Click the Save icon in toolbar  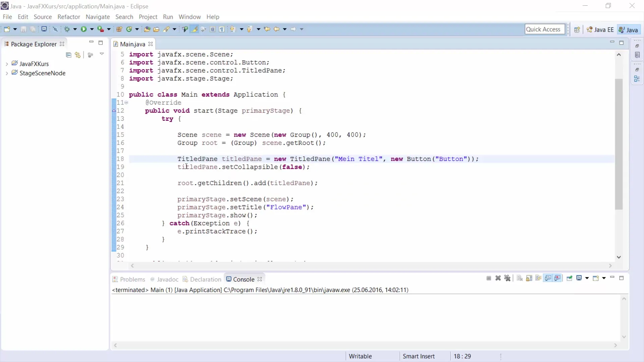[x=23, y=29]
